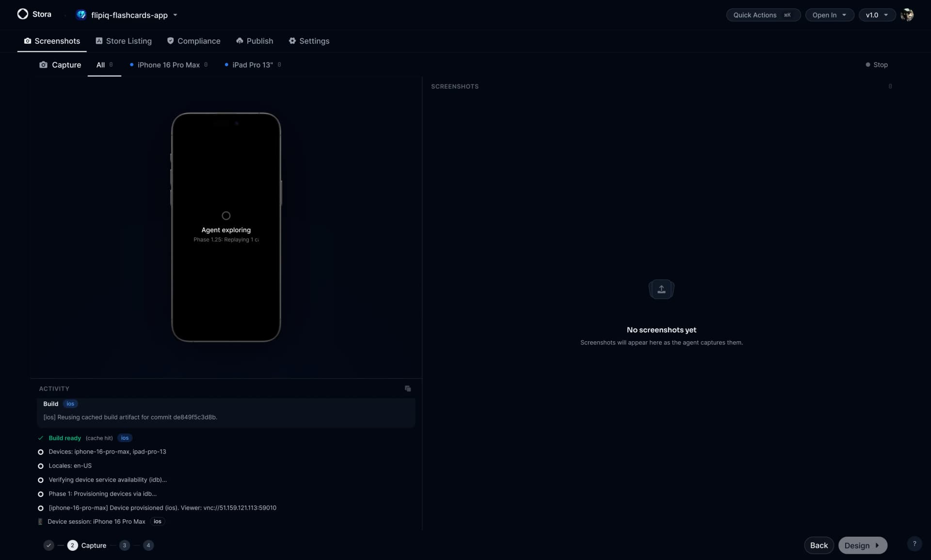
Task: Click step 3 in the workflow stepper
Action: point(124,545)
